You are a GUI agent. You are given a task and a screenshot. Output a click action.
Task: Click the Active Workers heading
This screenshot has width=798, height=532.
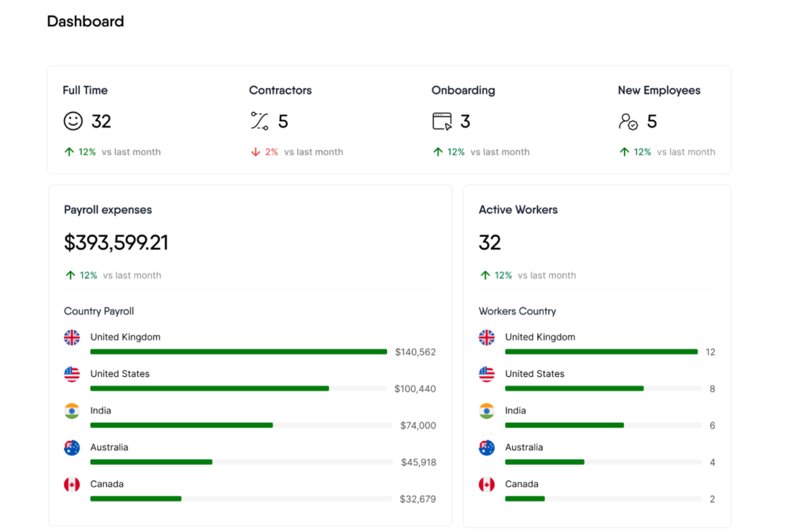pos(518,210)
